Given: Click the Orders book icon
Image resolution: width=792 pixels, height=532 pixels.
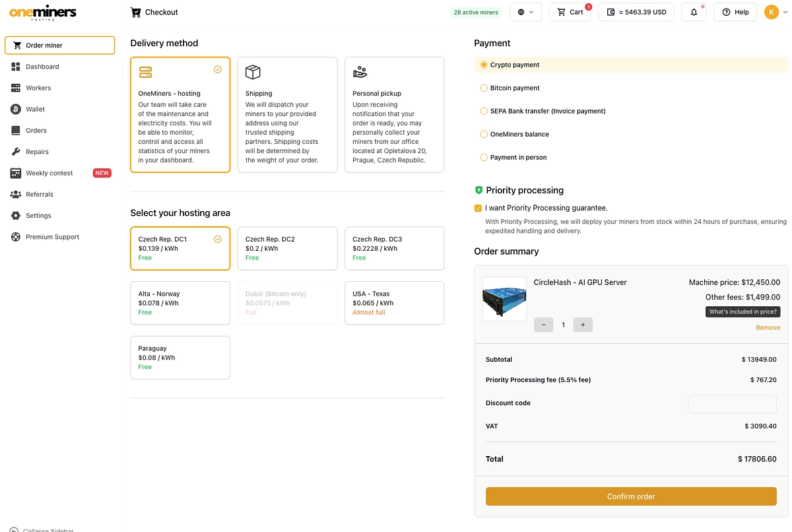Looking at the screenshot, I should click(16, 131).
